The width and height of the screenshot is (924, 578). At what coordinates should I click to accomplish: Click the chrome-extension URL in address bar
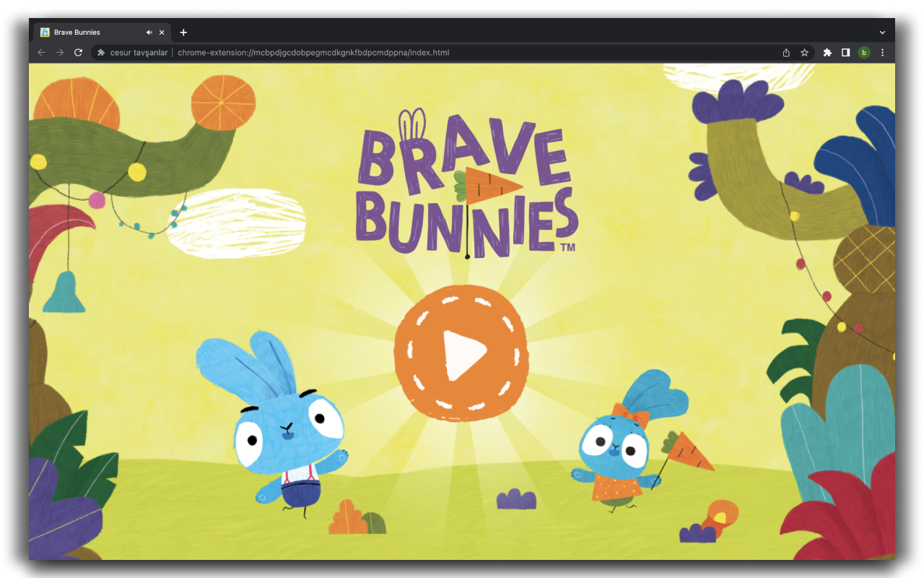tap(313, 53)
